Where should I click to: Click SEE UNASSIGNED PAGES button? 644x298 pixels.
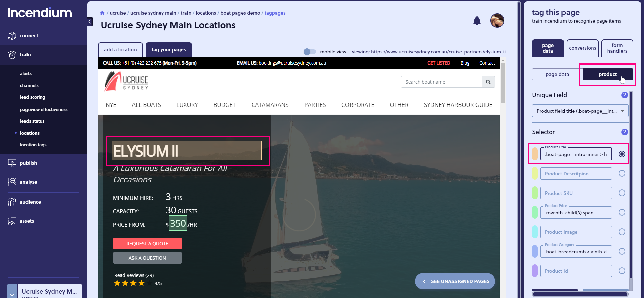(455, 281)
